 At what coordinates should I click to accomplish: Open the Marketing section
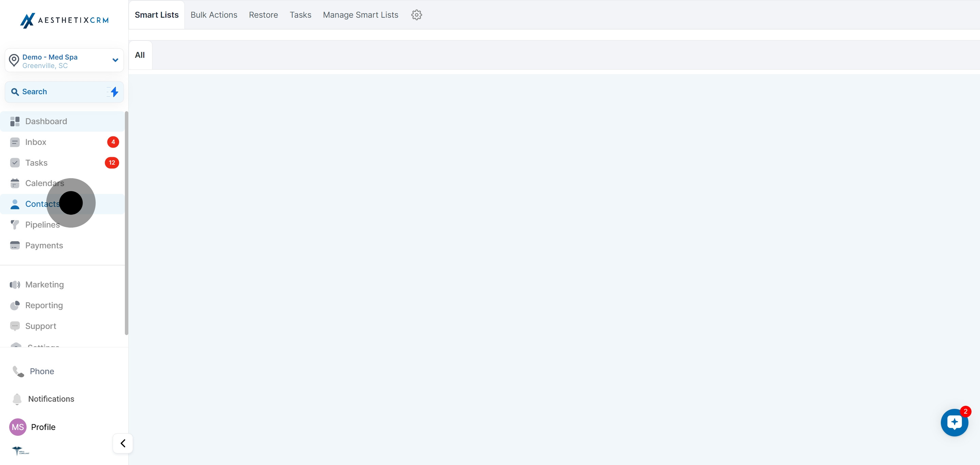tap(44, 285)
